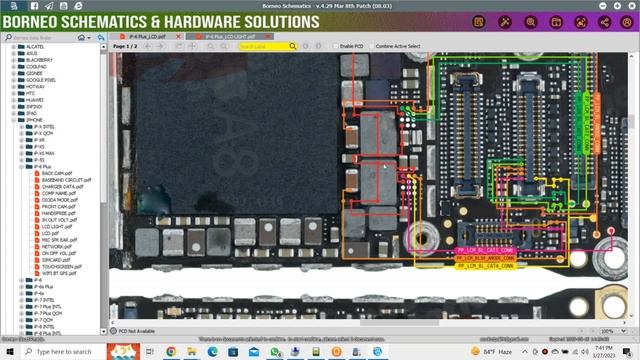Screen dimensions: 640x360
Task: Click the orange PP_LCM_BL34_ANODE_CONN label
Action: pyautogui.click(x=485, y=258)
